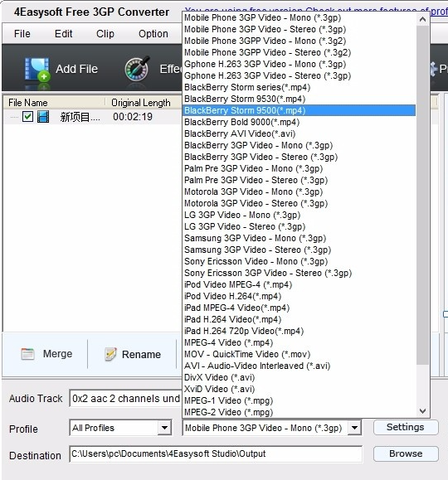Click the Rename button label
Screen dimensions: 448x480
pyautogui.click(x=141, y=355)
